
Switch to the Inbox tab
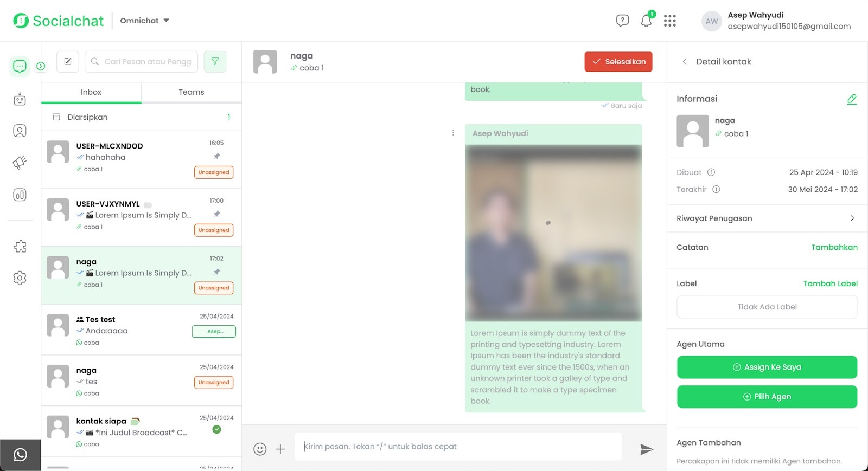[x=91, y=92]
